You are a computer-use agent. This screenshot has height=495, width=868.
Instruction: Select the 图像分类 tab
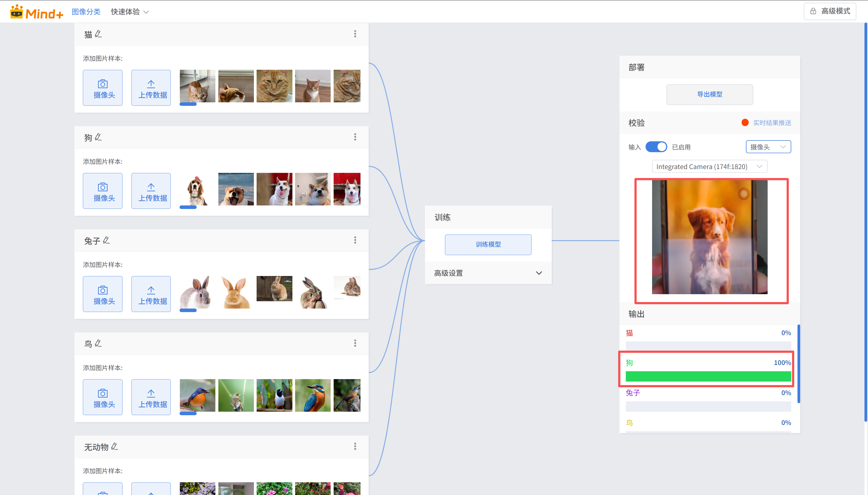point(86,12)
